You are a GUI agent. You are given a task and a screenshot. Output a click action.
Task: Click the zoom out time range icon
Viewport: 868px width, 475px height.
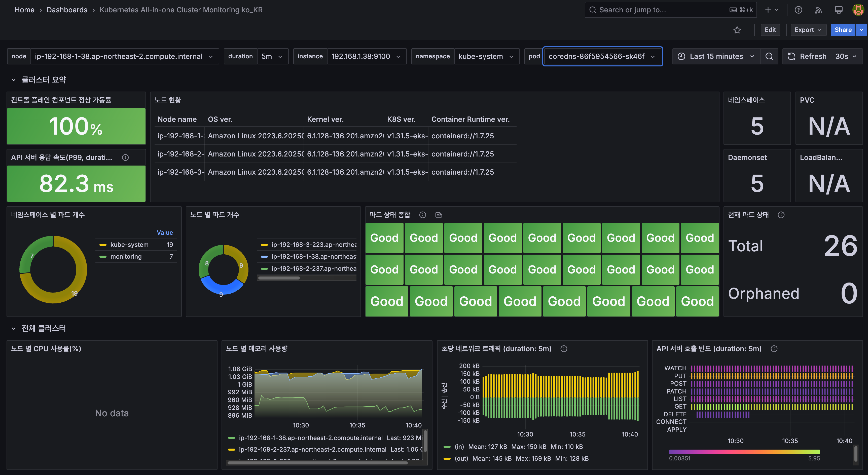pyautogui.click(x=769, y=56)
